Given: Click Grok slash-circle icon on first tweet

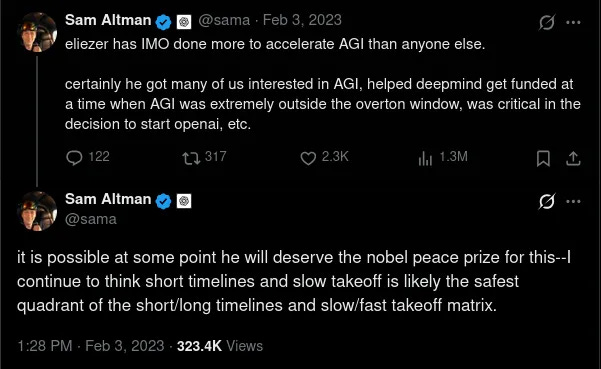Looking at the screenshot, I should point(547,22).
